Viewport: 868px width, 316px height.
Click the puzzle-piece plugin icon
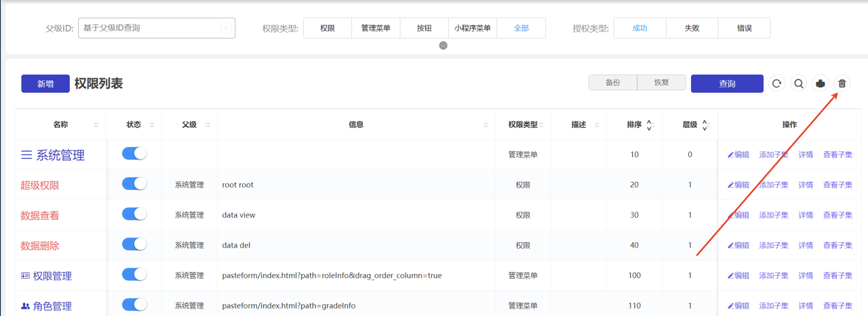coord(821,83)
